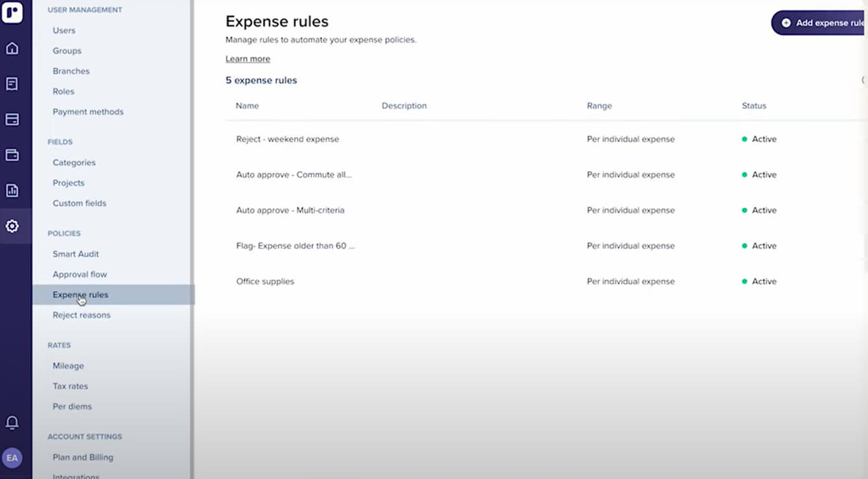Open the reports chart icon
Viewport: 868px width, 479px height.
click(12, 191)
